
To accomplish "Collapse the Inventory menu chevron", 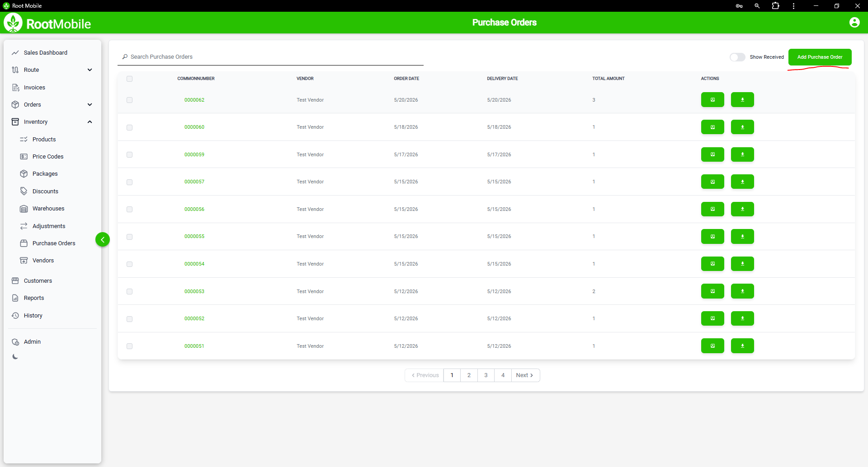I will coord(90,122).
